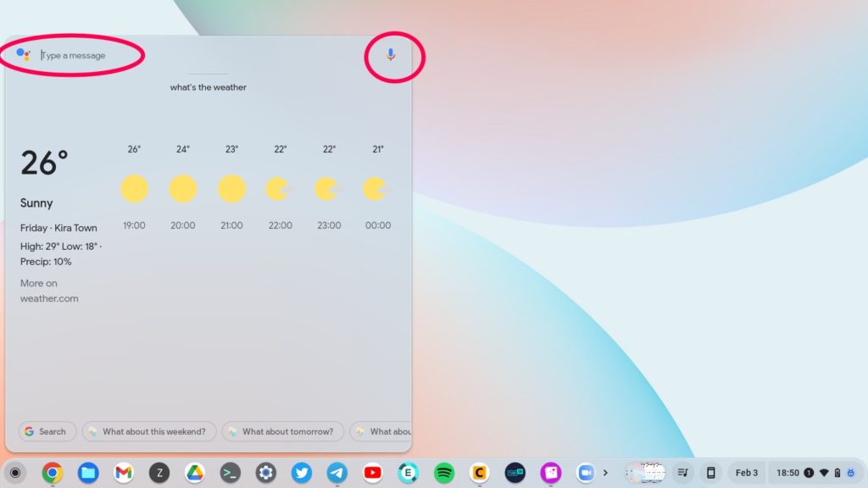Open the quick settings at 18:50 clock
This screenshot has width=868, height=488.
787,473
